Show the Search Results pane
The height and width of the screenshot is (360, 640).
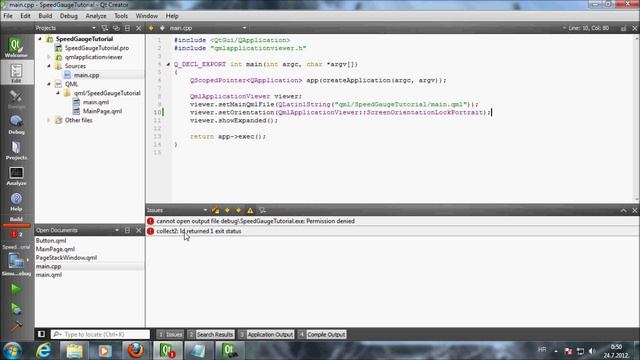(211, 334)
